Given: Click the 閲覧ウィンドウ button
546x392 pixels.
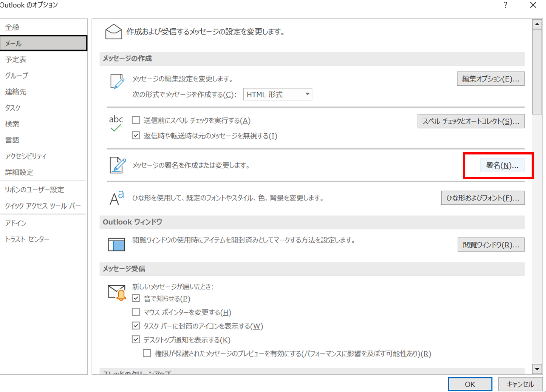Looking at the screenshot, I should (x=491, y=245).
